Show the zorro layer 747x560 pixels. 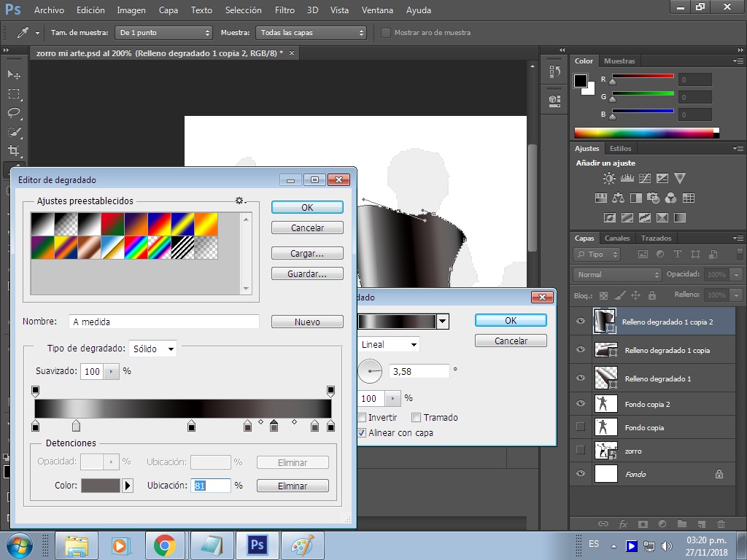[x=580, y=450]
